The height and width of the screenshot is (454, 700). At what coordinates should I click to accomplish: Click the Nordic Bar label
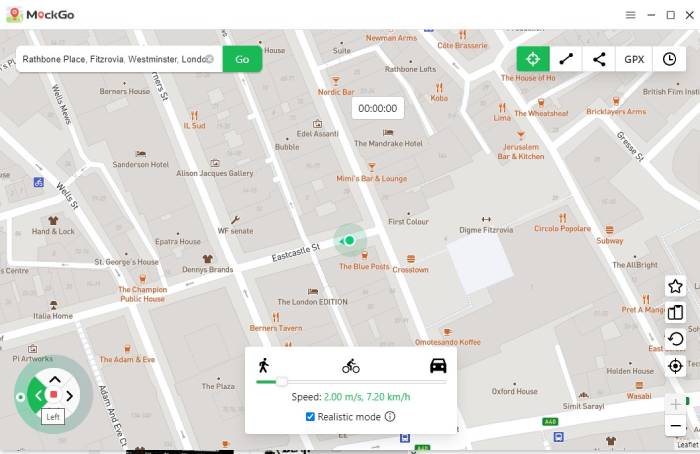[x=336, y=92]
